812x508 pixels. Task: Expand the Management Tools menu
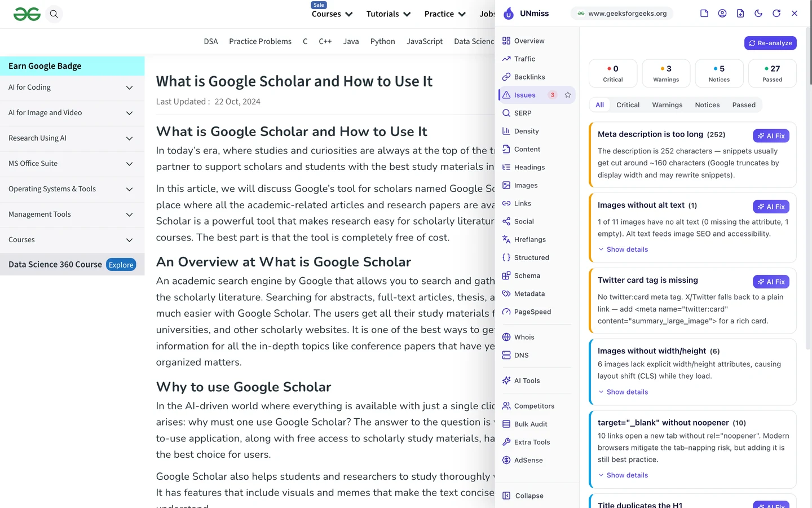[72, 214]
